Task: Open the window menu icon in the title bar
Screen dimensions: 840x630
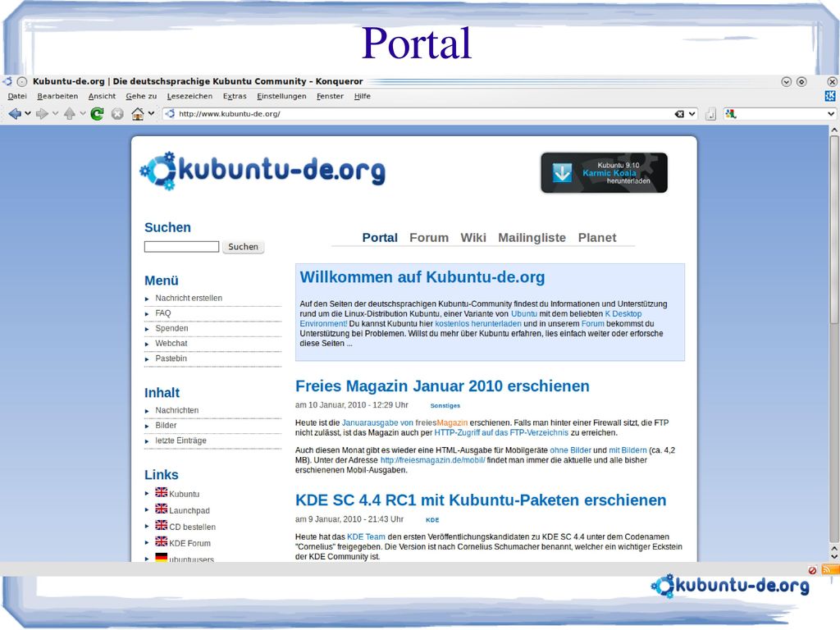Action: coord(7,81)
